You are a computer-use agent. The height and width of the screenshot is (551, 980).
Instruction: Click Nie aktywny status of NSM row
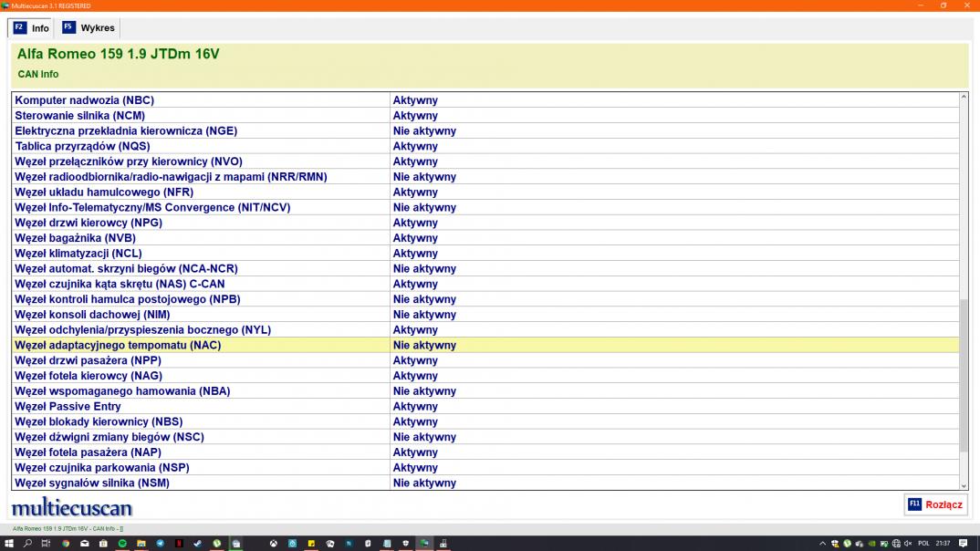tap(424, 483)
